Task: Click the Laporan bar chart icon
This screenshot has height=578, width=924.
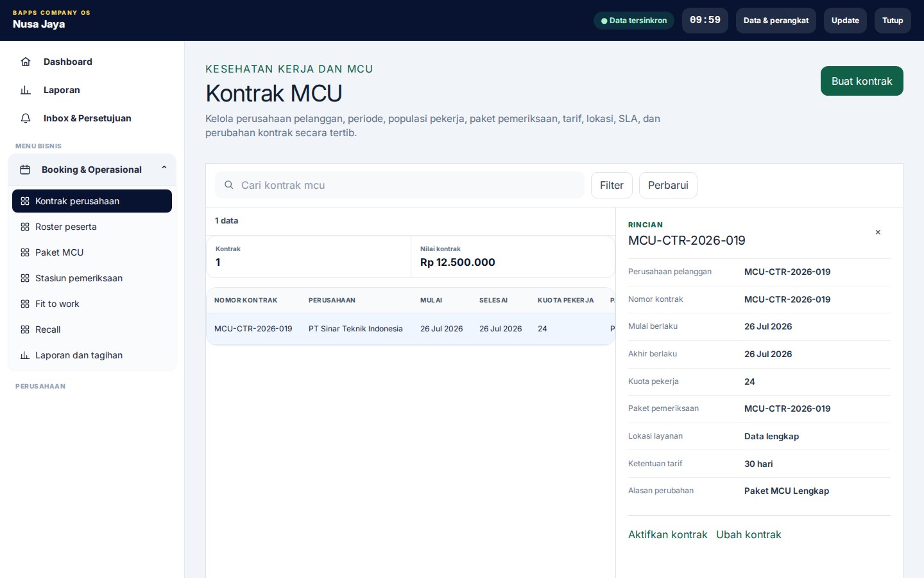Action: point(26,90)
